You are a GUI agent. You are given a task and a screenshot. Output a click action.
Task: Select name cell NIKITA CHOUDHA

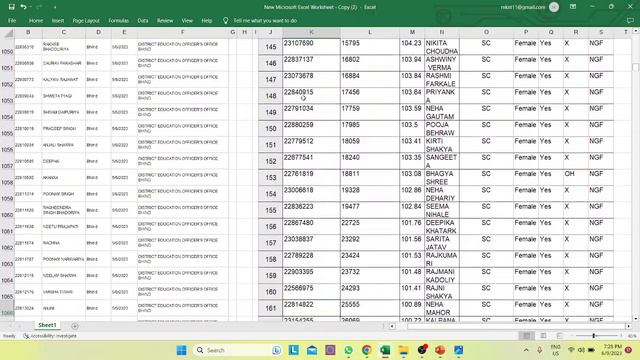[442, 47]
